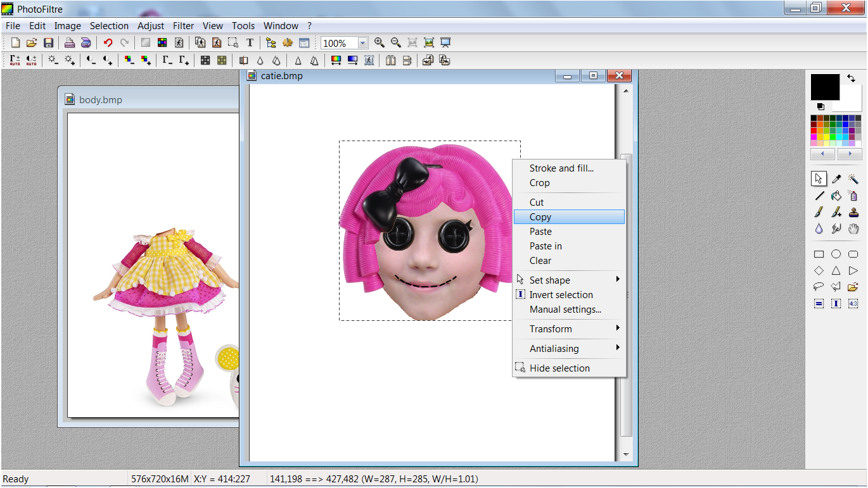Choose the Diamond (rhombus) selection shape
The image size is (868, 488).
pyautogui.click(x=819, y=271)
